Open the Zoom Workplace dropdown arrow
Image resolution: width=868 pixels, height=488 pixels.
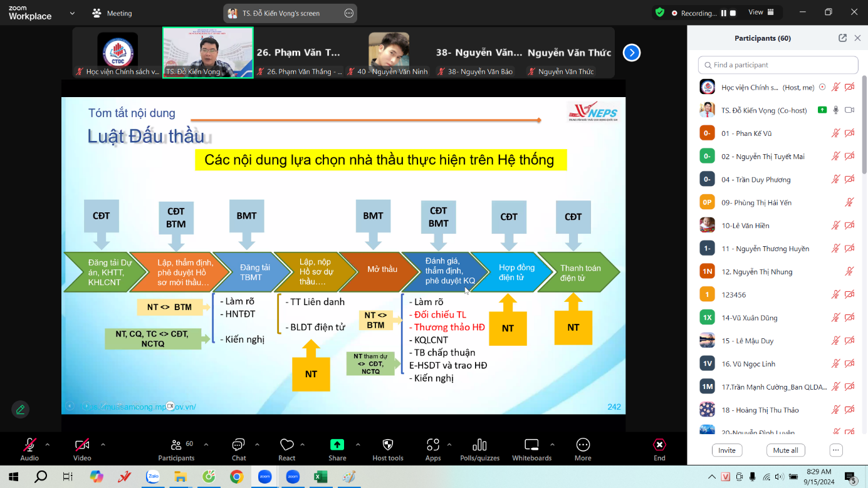point(72,13)
